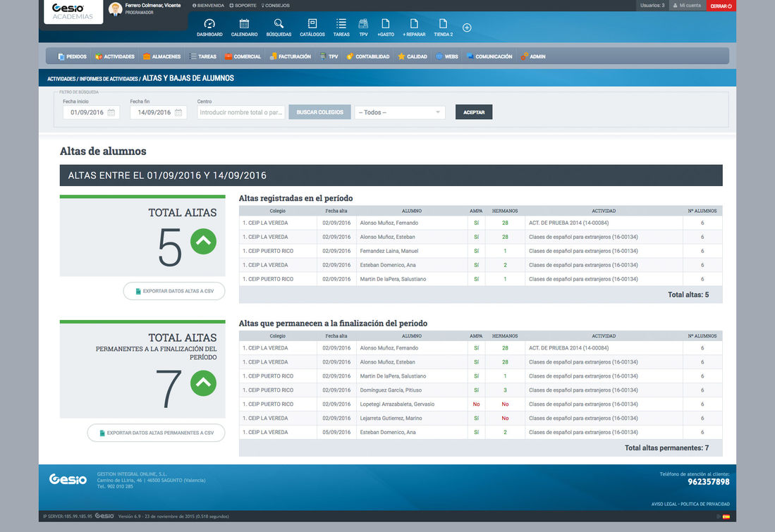
Task: Open the Soporte link
Action: [x=243, y=6]
